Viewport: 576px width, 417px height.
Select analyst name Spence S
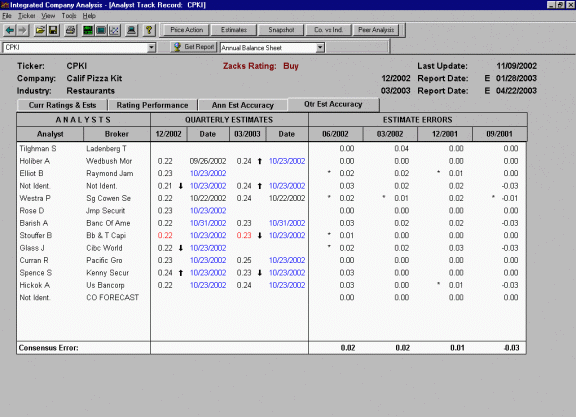[36, 273]
